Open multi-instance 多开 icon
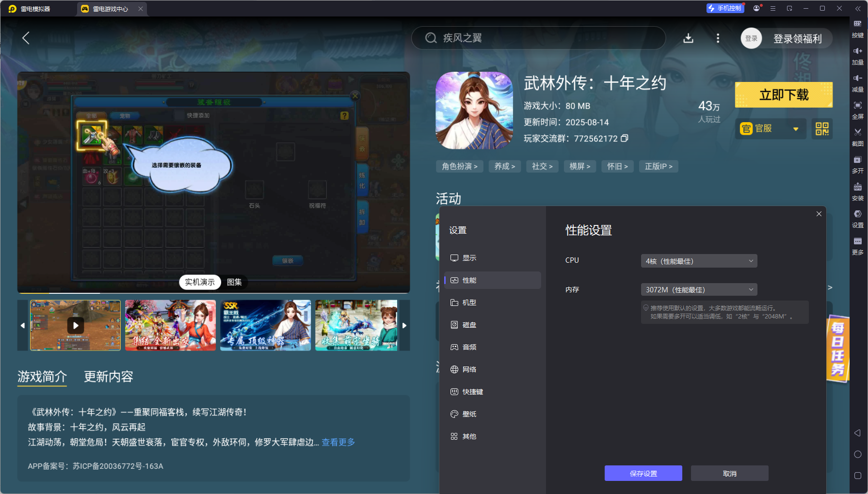The width and height of the screenshot is (868, 494). [x=857, y=164]
